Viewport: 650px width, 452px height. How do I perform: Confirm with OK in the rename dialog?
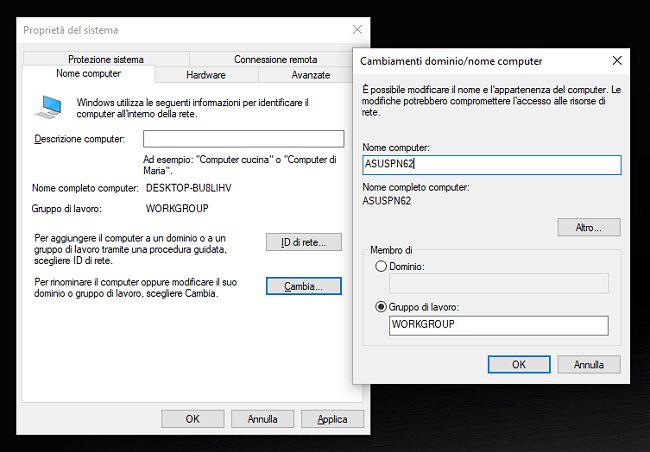click(x=519, y=365)
